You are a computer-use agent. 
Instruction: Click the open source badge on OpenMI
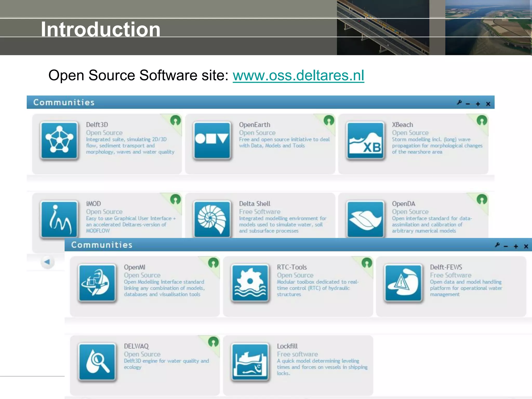click(x=213, y=263)
